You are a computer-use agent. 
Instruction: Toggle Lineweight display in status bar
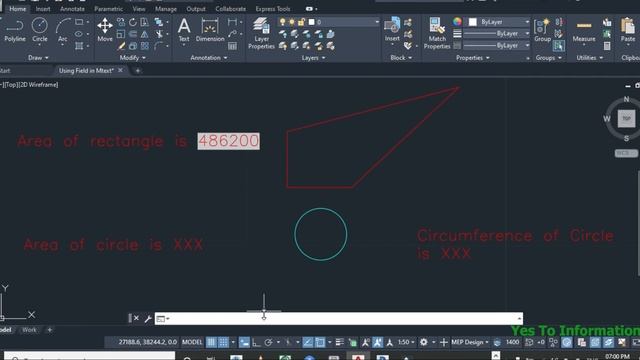[x=339, y=342]
